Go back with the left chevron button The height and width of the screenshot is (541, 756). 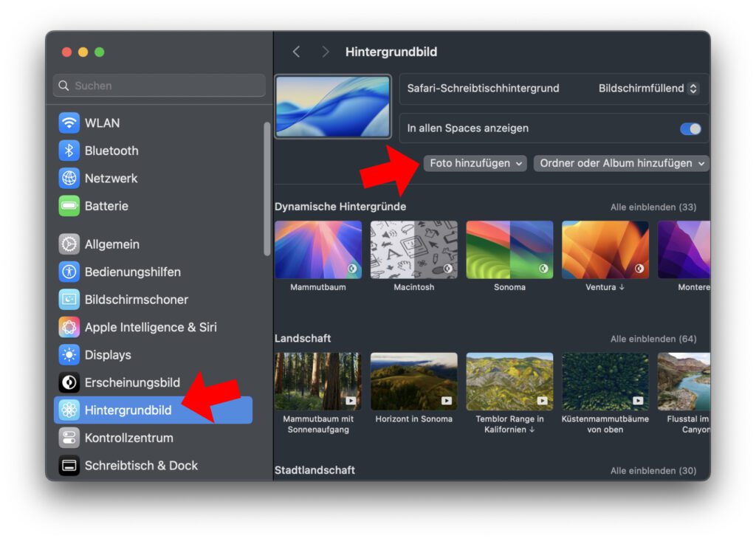(x=297, y=52)
